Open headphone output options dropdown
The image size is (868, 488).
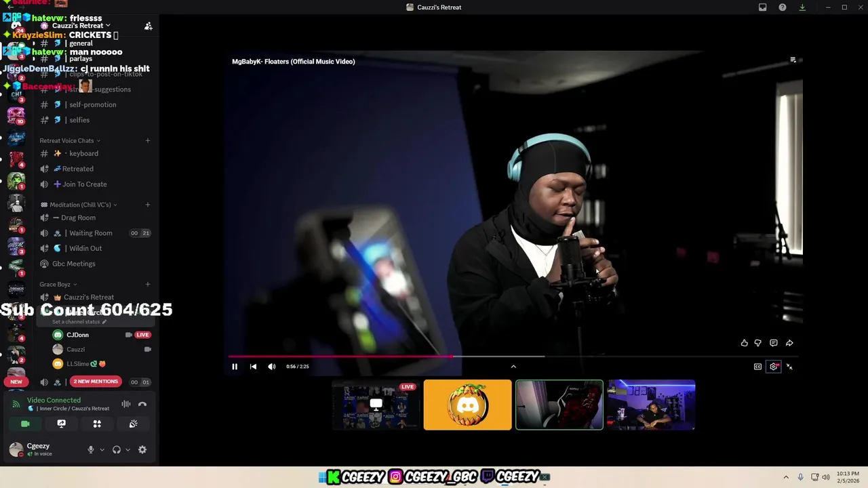coord(127,449)
